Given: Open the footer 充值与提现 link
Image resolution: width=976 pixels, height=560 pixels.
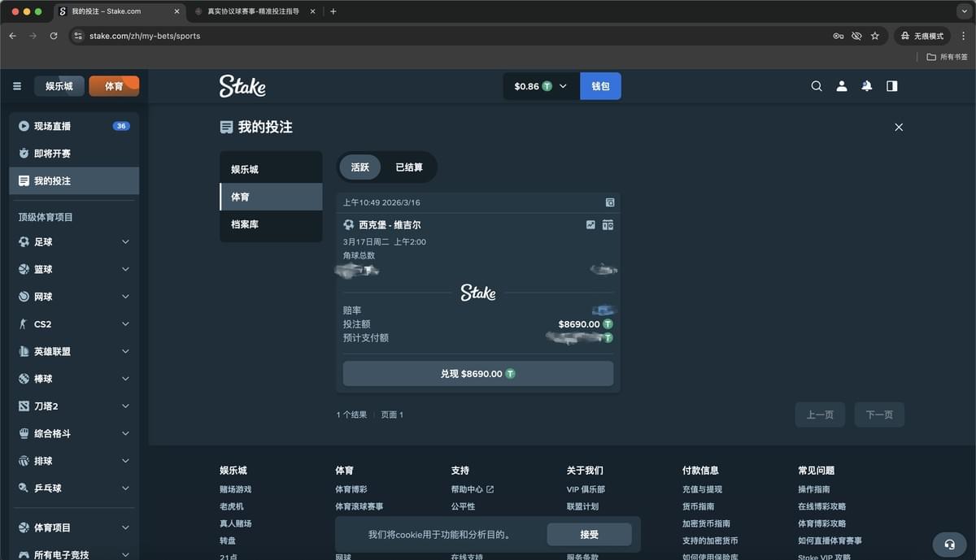Looking at the screenshot, I should [702, 489].
